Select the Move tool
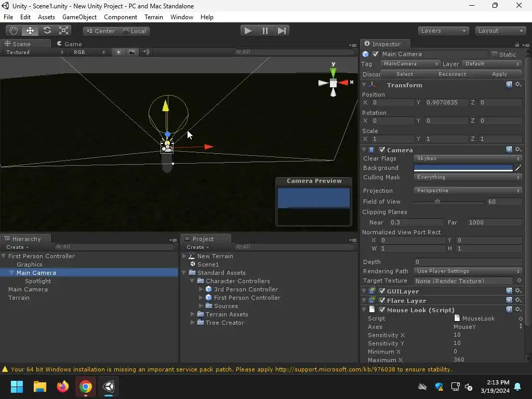Viewport: 532px width, 399px height. pos(30,31)
